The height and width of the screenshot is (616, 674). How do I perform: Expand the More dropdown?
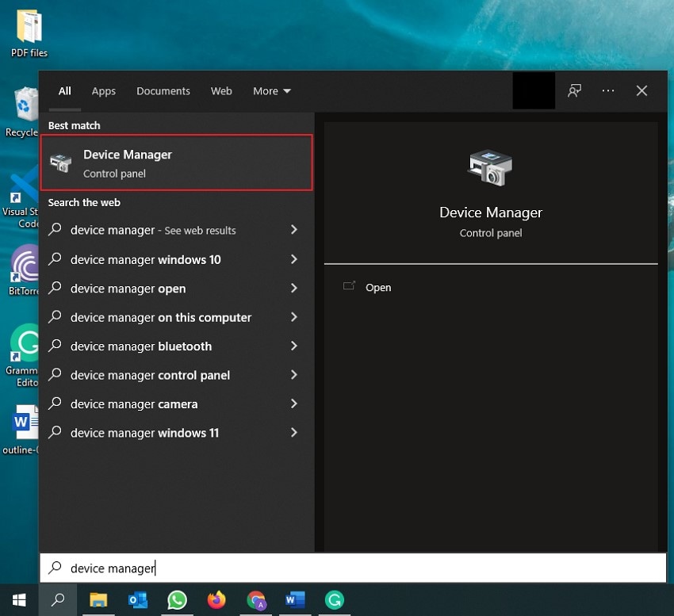(x=272, y=90)
